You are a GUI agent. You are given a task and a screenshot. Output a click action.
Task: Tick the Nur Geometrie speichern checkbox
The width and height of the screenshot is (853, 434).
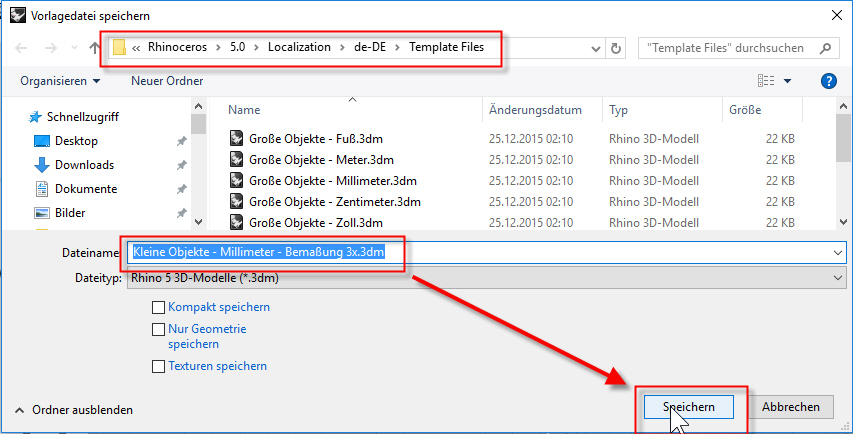(x=158, y=329)
